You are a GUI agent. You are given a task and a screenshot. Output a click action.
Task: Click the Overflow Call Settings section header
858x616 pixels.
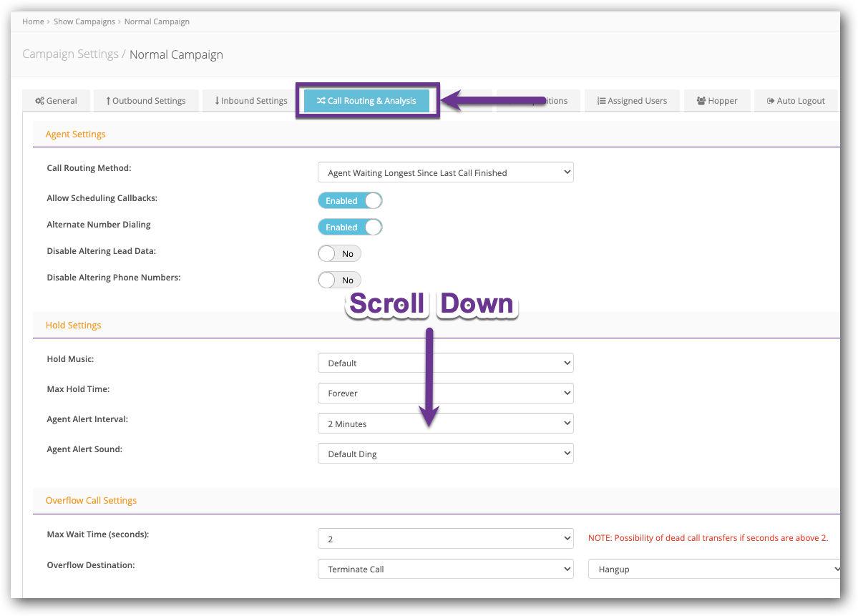pyautogui.click(x=92, y=500)
